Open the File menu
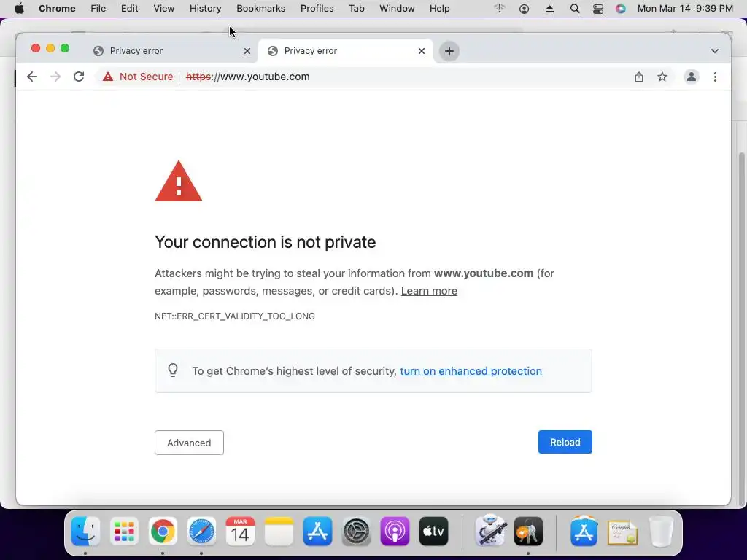This screenshot has height=560, width=747. coord(98,9)
